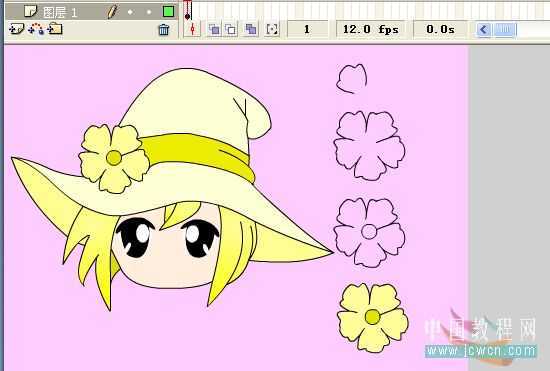Click the left arrow of timeline scrollbar
The width and height of the screenshot is (550, 371).
point(484,29)
